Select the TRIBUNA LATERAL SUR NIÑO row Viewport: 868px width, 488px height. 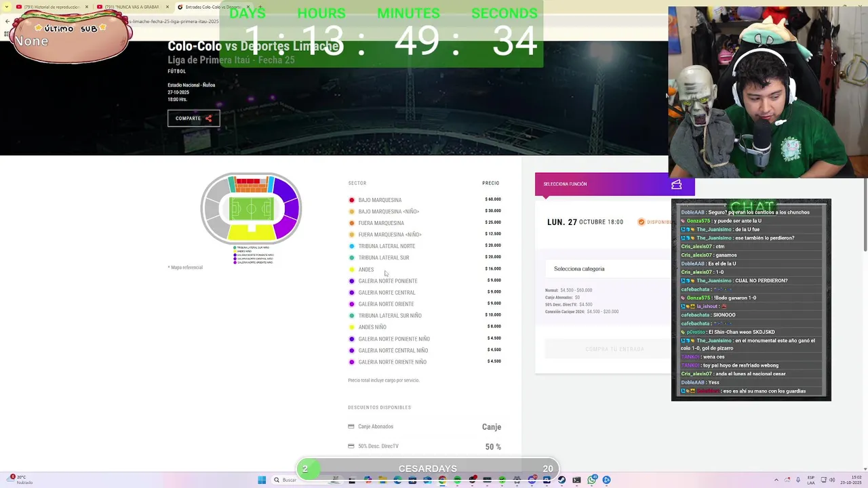click(425, 316)
